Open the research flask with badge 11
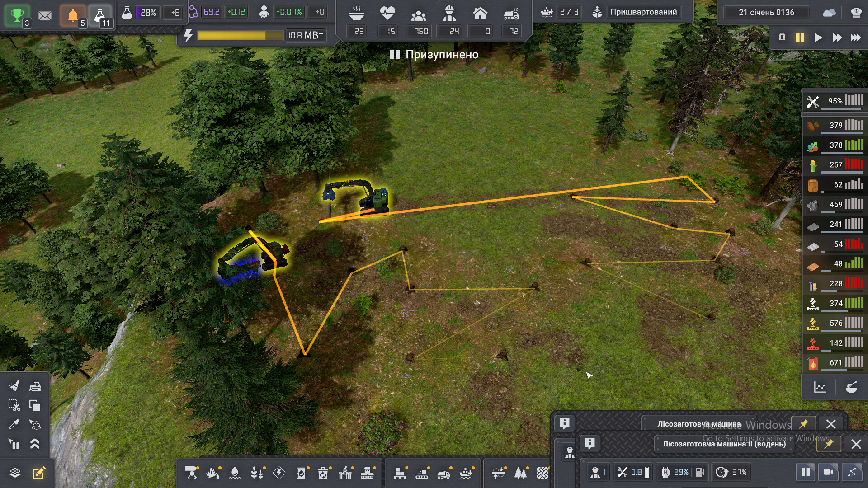868x488 pixels. click(x=100, y=16)
